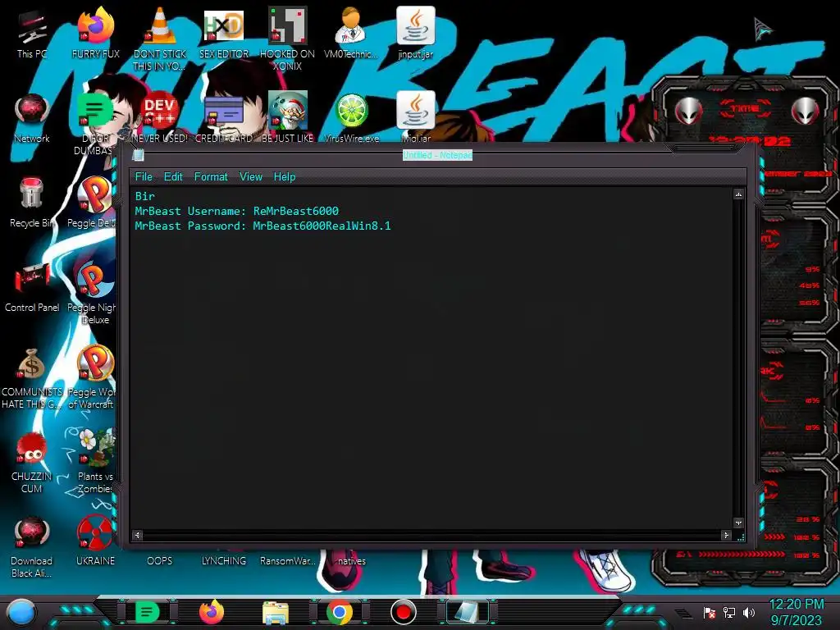The image size is (840, 630).
Task: Open the LYNCHING desktop item
Action: point(224,560)
